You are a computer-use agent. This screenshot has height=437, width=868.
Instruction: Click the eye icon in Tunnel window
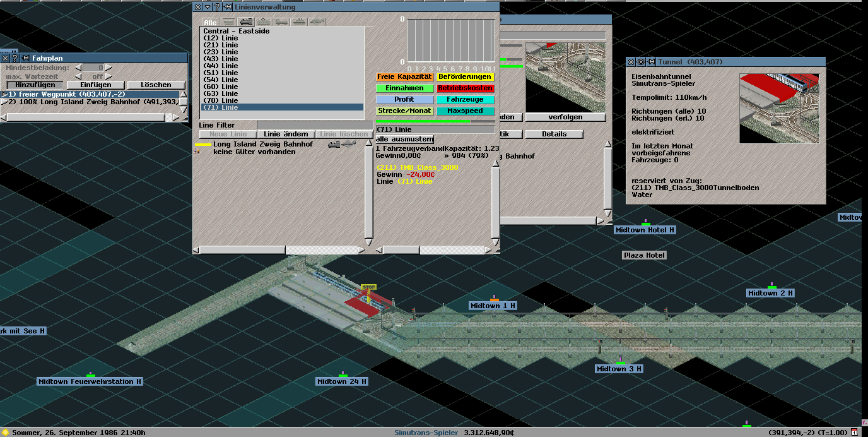[x=640, y=62]
